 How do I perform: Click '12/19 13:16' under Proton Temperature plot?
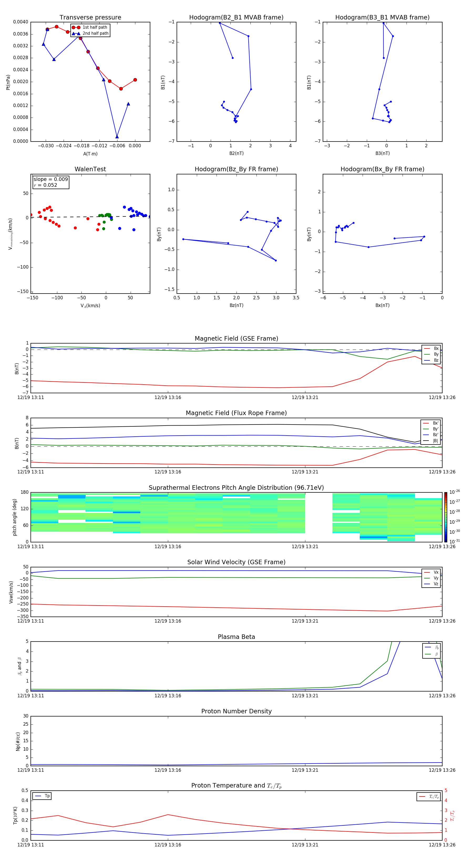168,845
